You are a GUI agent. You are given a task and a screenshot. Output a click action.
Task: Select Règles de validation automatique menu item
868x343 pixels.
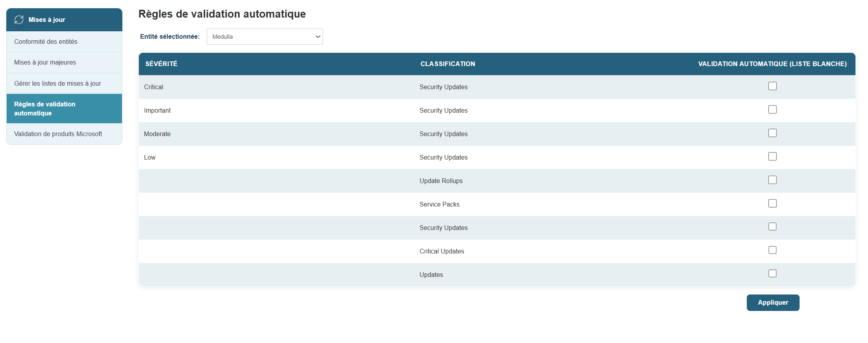[45, 108]
